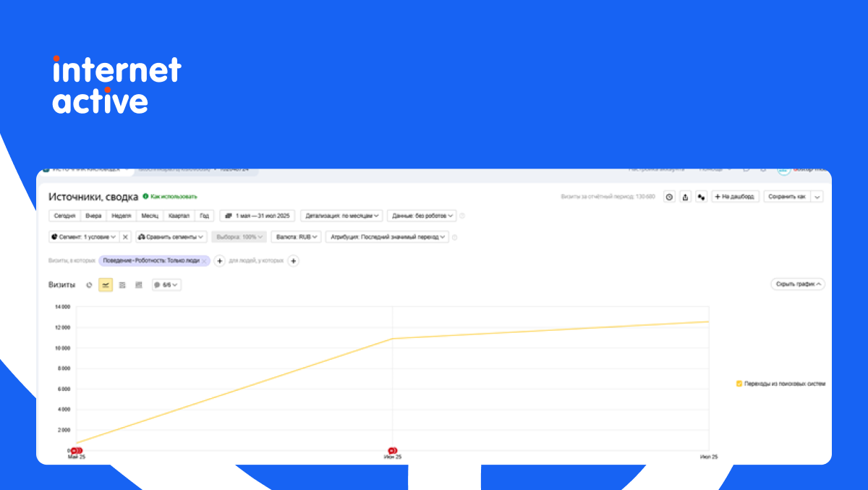Open the 'Детализация: по месяцам' dropdown
Viewport: 868px width, 490px height.
[341, 216]
